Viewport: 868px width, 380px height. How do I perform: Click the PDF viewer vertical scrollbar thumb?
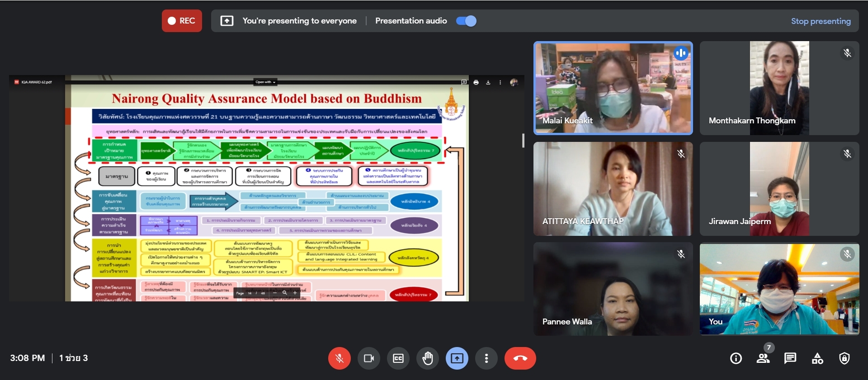pyautogui.click(x=523, y=141)
